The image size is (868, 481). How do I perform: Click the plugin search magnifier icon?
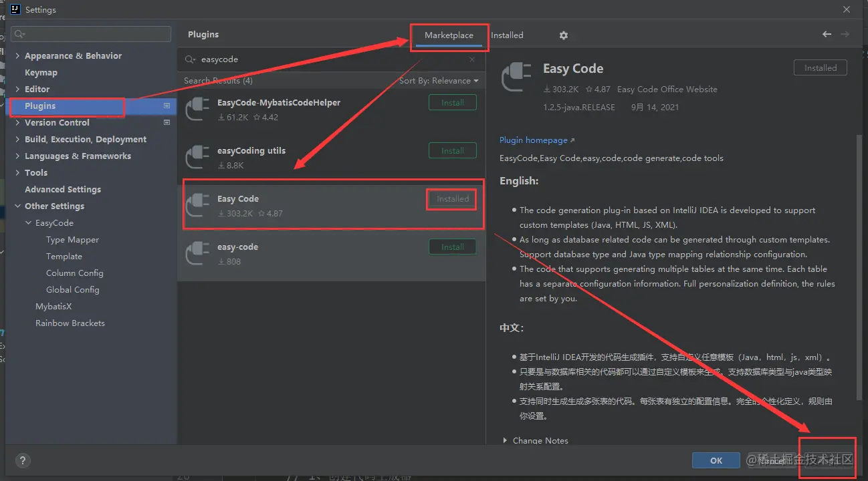tap(191, 59)
